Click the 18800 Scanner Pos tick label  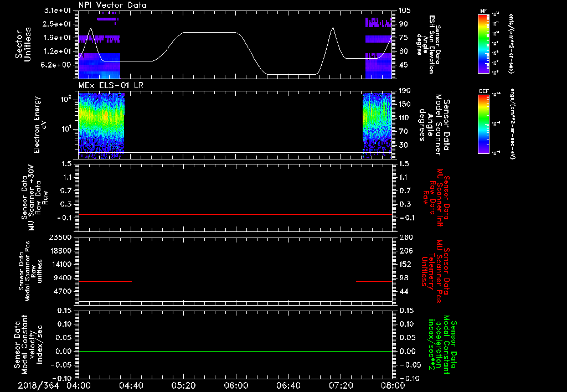[61, 251]
